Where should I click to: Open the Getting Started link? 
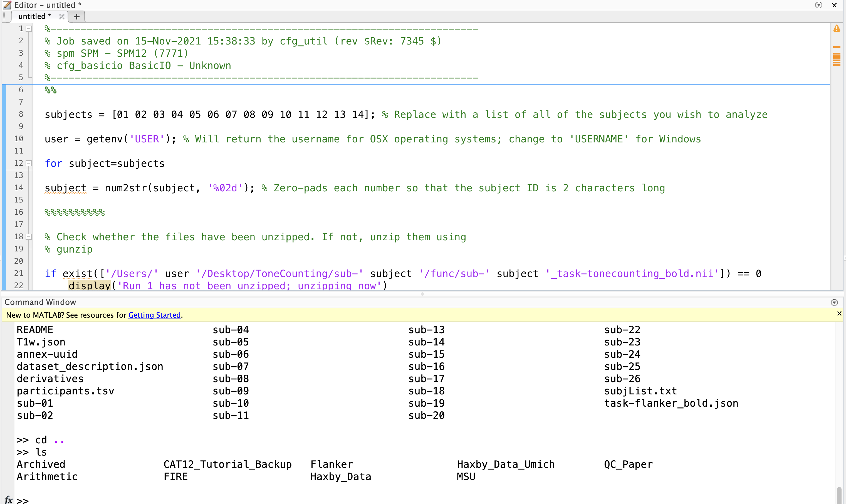[154, 315]
